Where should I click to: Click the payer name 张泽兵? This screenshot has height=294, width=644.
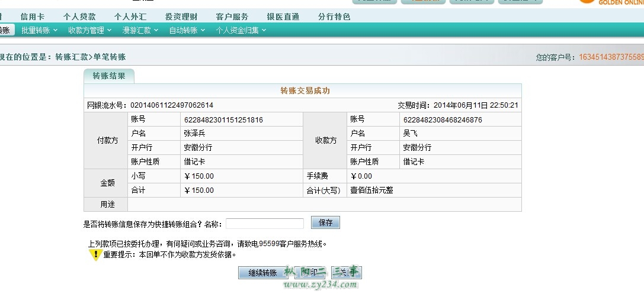click(x=194, y=133)
